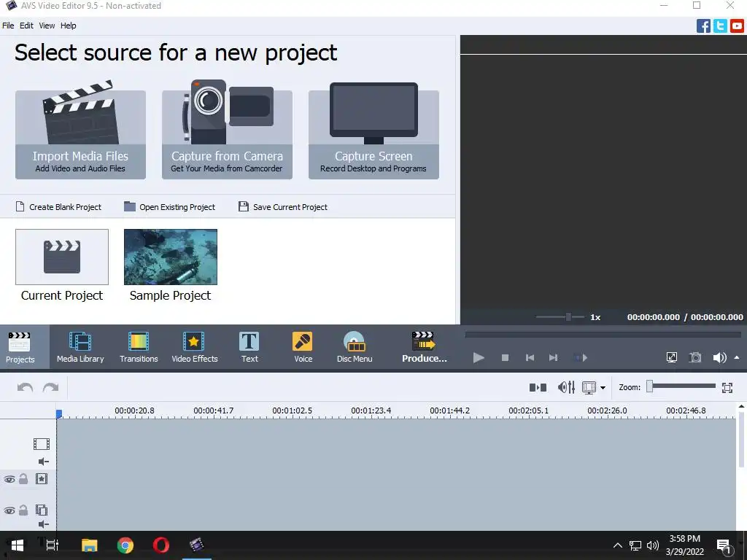This screenshot has height=560, width=747.
Task: Mute the overlay track audio
Action: tap(43, 524)
